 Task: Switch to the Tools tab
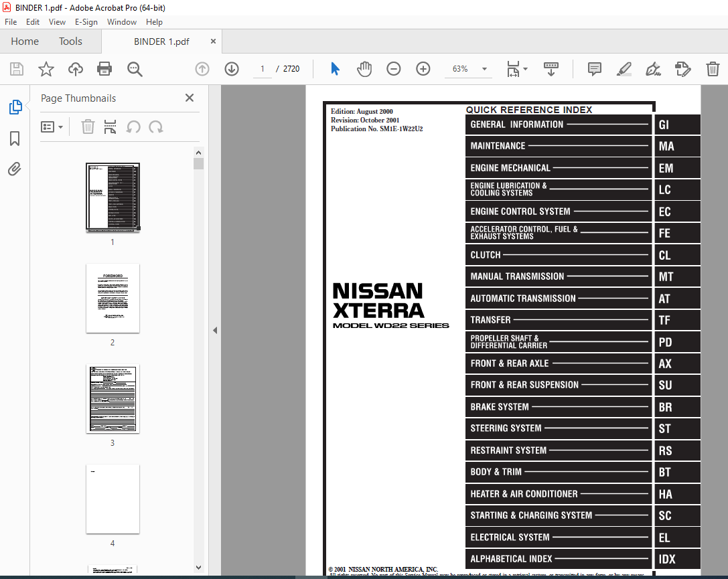point(70,42)
